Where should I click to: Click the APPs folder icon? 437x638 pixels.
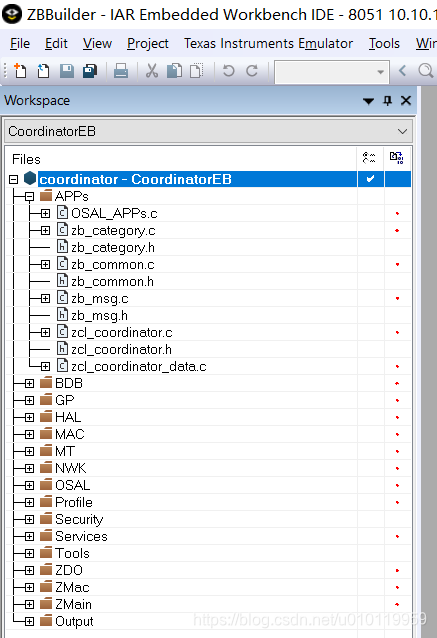pyautogui.click(x=46, y=196)
